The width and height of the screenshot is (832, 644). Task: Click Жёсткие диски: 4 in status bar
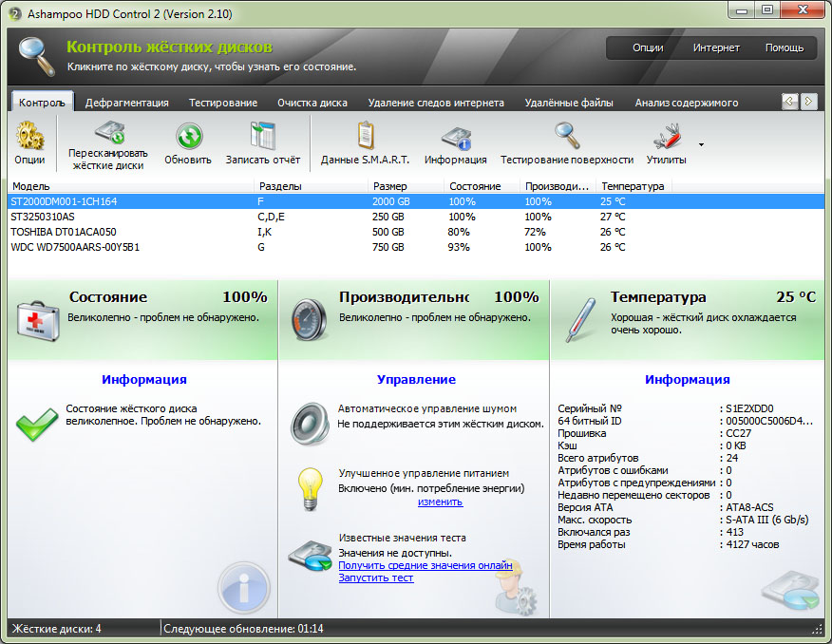click(56, 629)
